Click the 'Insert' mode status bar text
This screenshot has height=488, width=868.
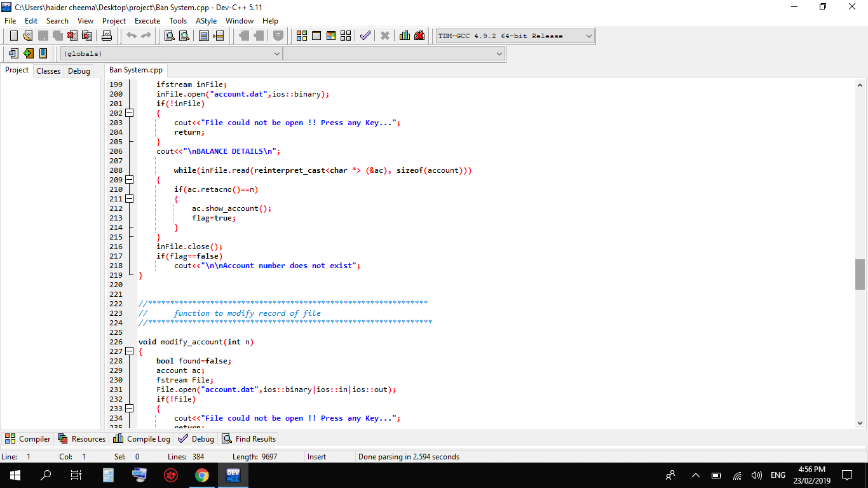coord(317,457)
